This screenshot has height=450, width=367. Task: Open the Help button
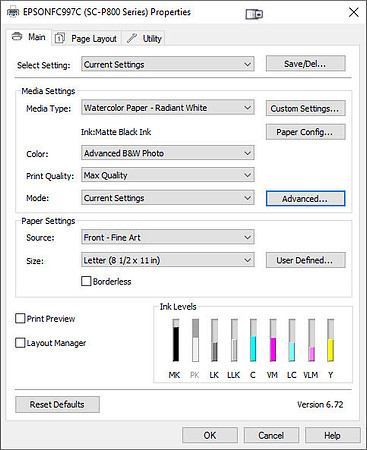332,435
